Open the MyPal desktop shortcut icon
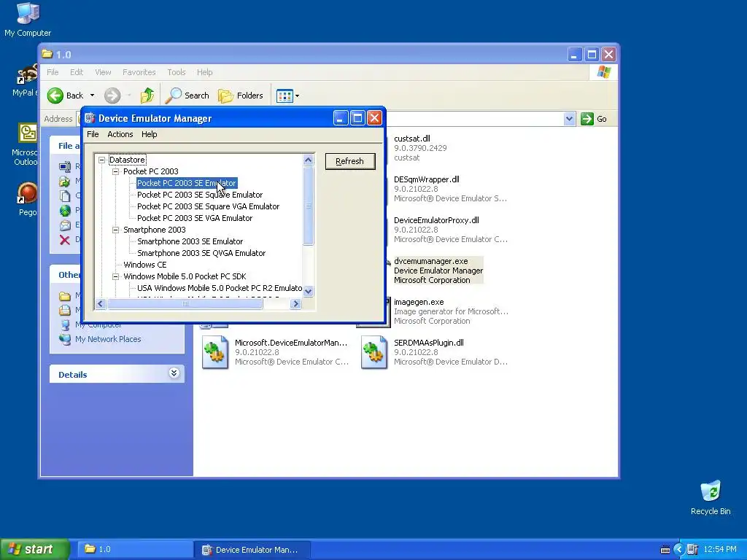 point(27,74)
